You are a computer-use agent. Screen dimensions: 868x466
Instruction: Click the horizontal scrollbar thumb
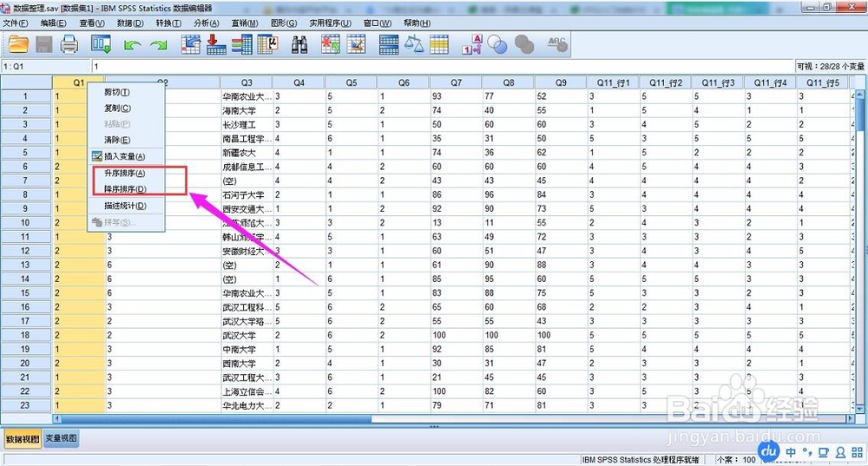(216, 419)
